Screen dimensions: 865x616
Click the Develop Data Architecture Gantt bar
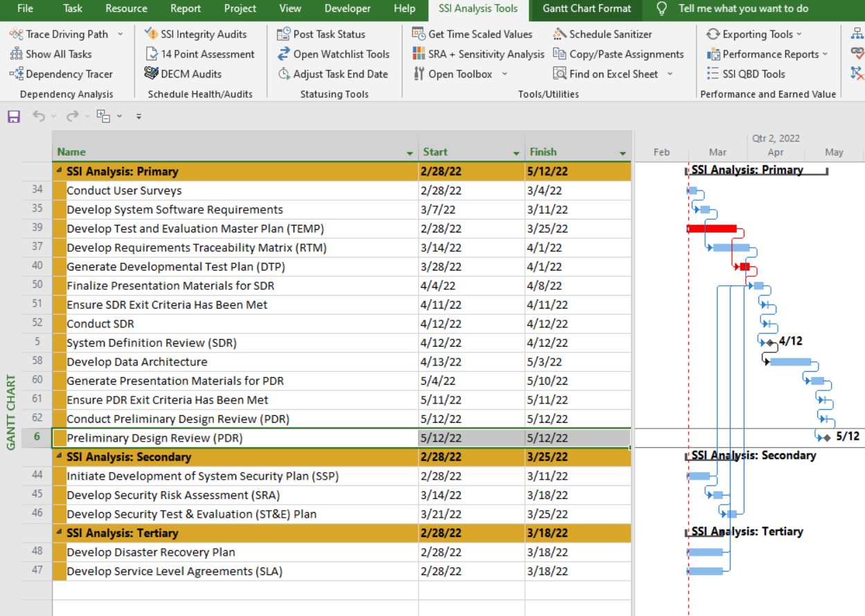(790, 361)
